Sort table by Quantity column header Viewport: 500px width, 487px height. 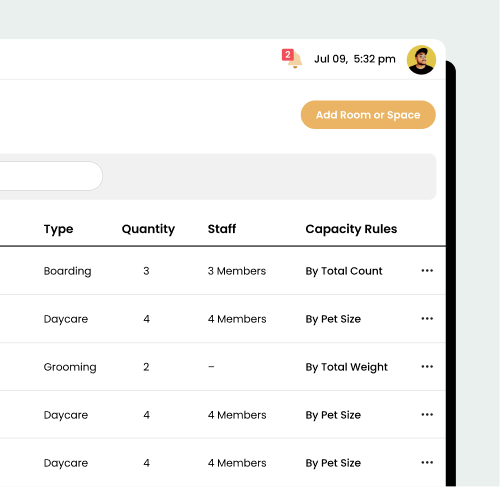click(x=148, y=229)
